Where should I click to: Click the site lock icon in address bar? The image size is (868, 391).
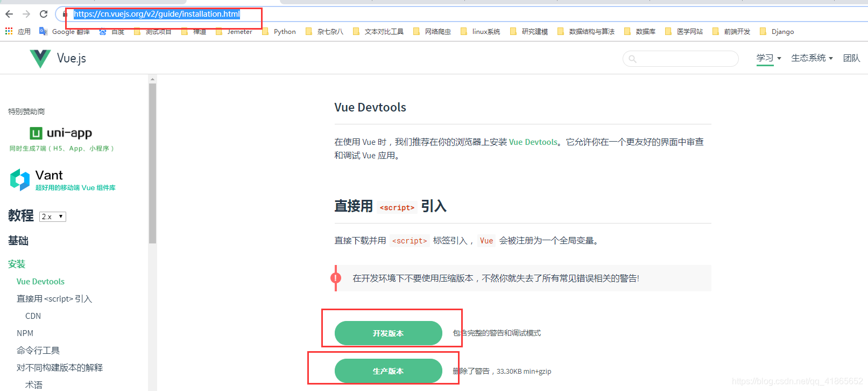pyautogui.click(x=65, y=14)
